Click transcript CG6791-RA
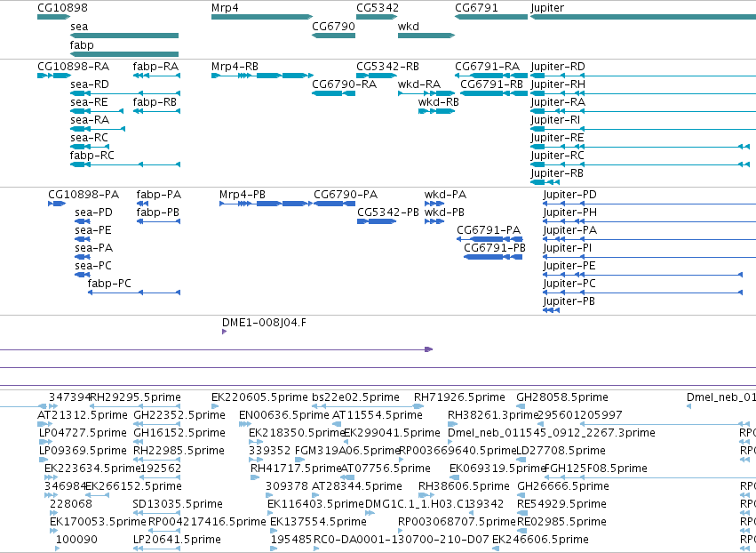 490,76
